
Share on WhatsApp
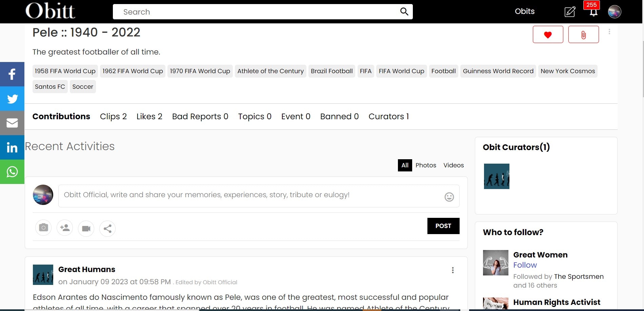point(12,172)
